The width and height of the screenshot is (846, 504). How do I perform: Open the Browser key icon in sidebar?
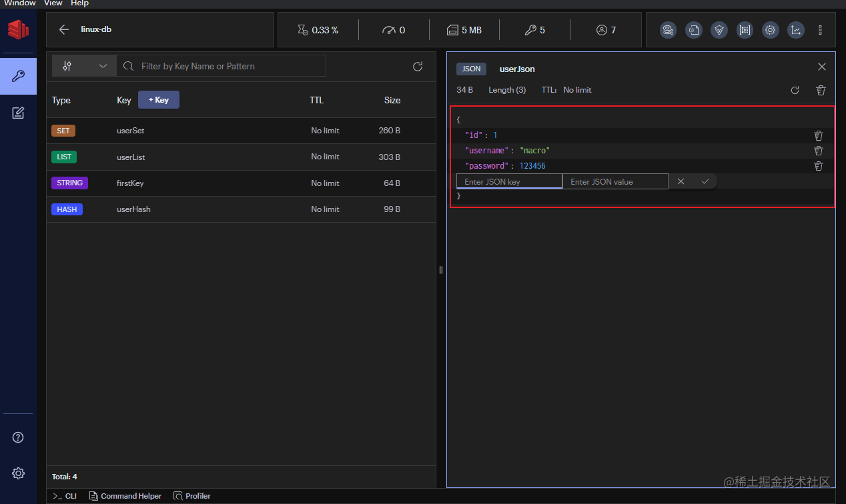point(18,76)
